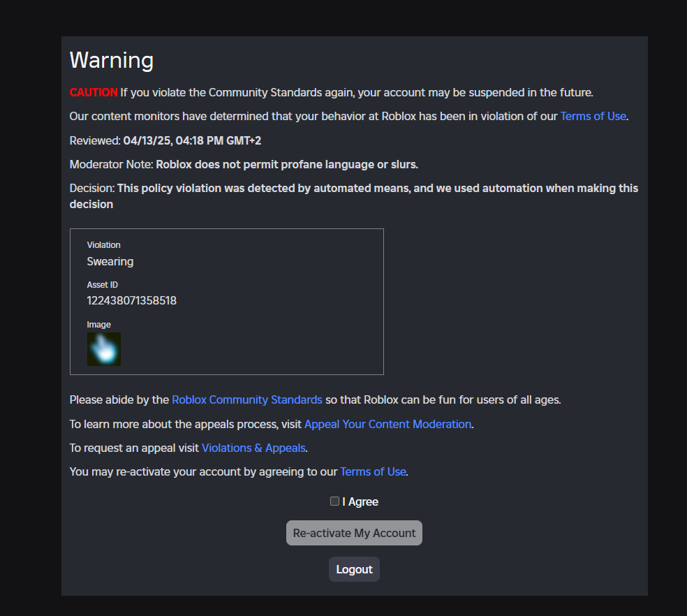
Task: Click the red CAUTION label
Action: (94, 92)
